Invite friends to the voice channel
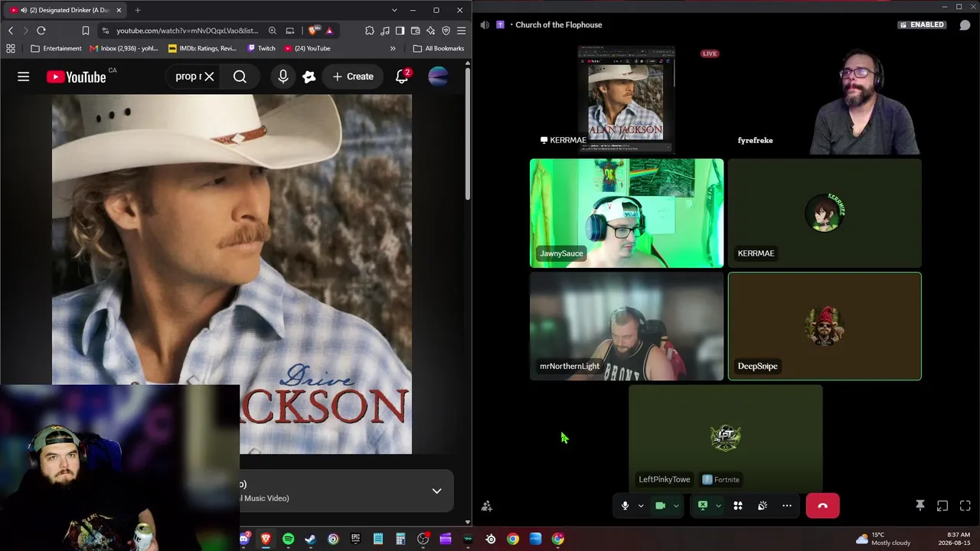The image size is (980, 551). (486, 506)
